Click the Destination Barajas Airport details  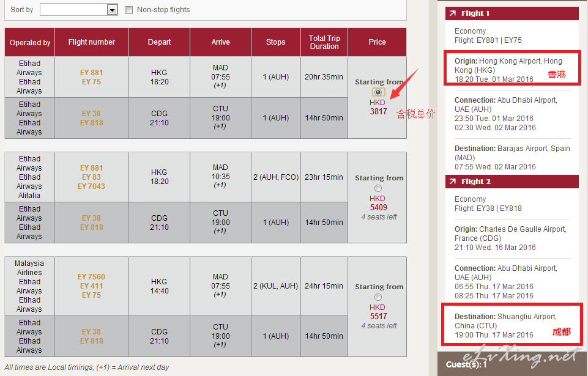point(512,158)
